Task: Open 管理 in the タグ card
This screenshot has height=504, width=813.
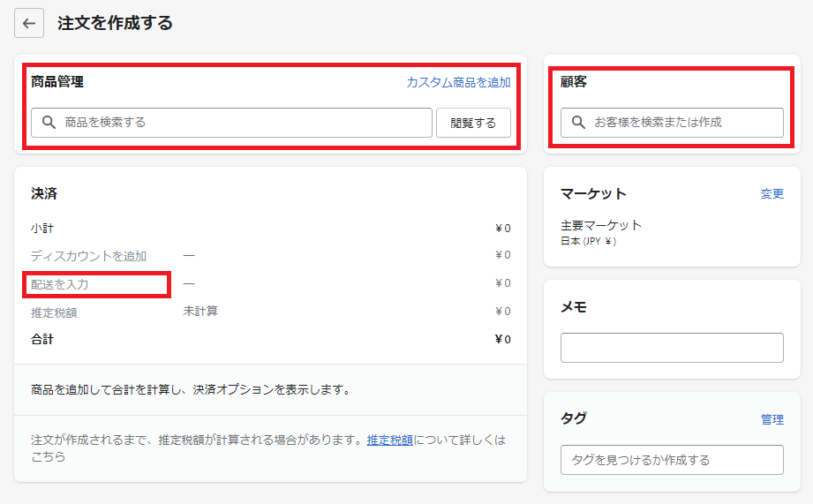Action: point(772,420)
